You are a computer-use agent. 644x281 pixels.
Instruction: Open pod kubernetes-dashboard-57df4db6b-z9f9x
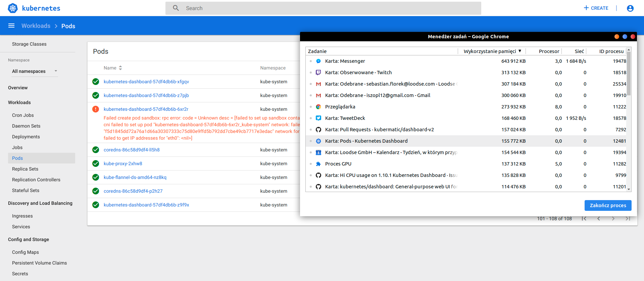(146, 205)
